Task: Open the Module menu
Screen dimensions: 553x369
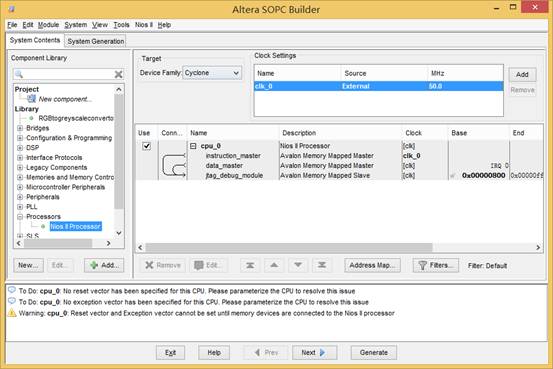Action: tap(48, 25)
